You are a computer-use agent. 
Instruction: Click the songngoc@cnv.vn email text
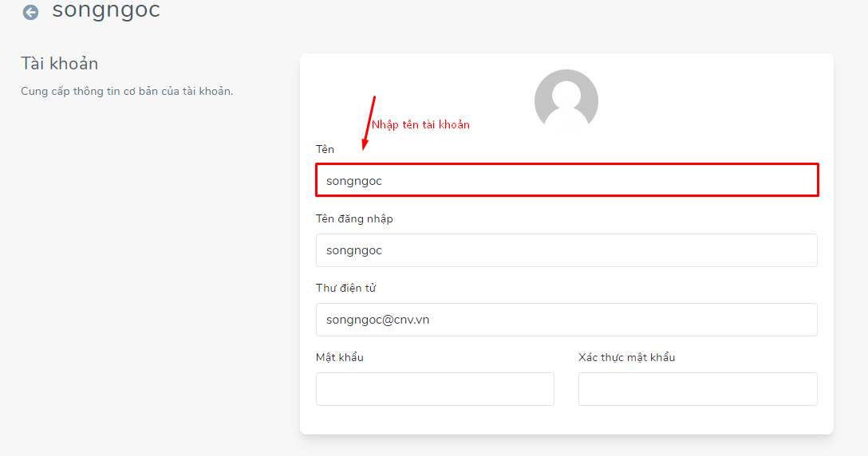(377, 320)
